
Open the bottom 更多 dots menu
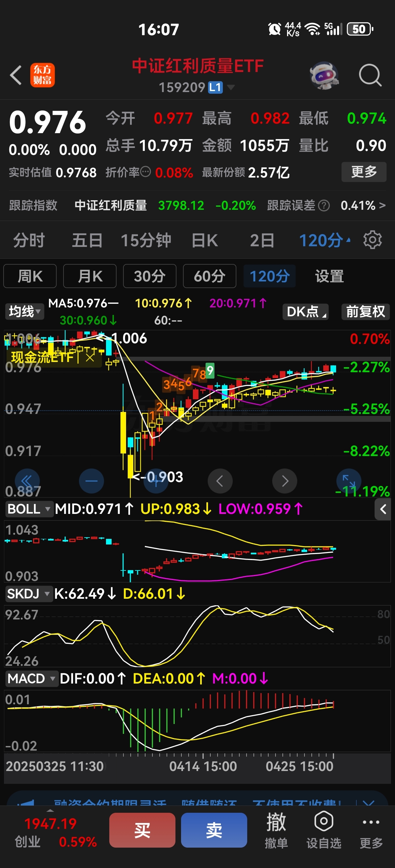(x=371, y=830)
